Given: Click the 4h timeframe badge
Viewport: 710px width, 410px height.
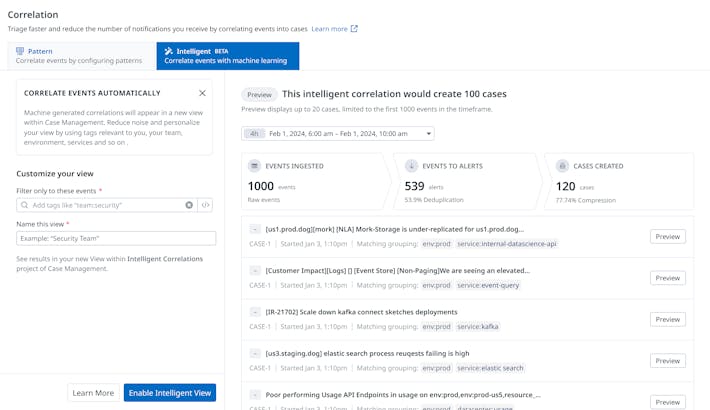Looking at the screenshot, I should pyautogui.click(x=254, y=134).
